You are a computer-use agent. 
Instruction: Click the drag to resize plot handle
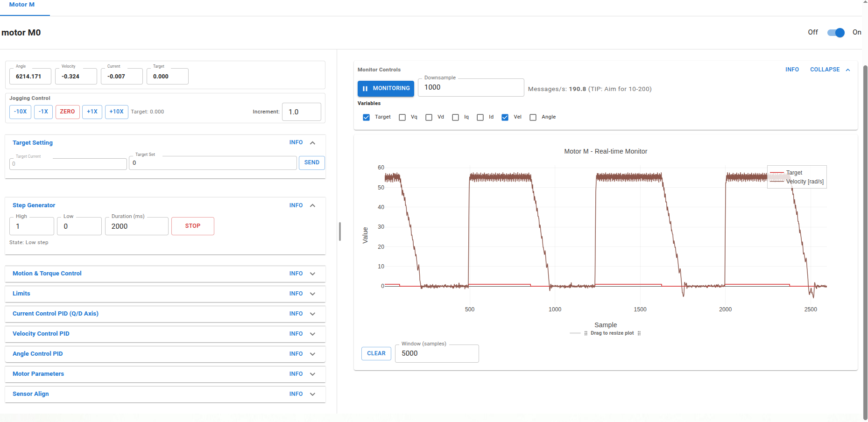[612, 333]
